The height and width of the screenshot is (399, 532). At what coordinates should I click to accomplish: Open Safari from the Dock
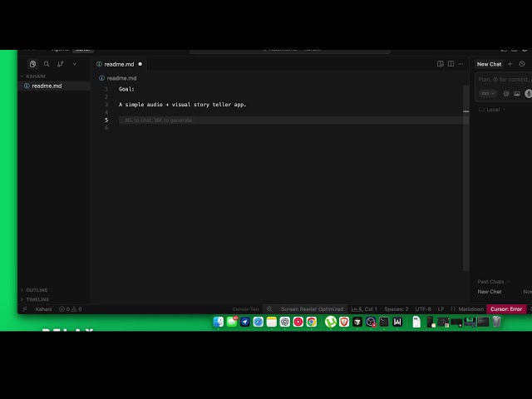[x=259, y=322]
